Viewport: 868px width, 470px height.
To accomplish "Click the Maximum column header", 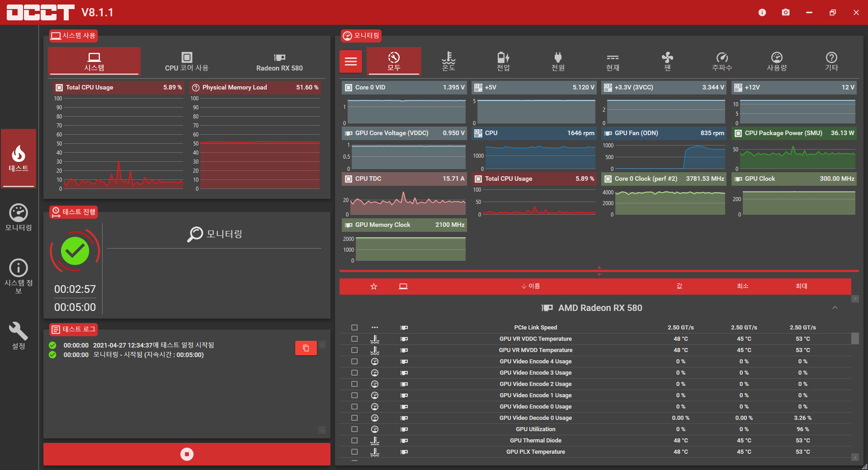I will click(802, 286).
